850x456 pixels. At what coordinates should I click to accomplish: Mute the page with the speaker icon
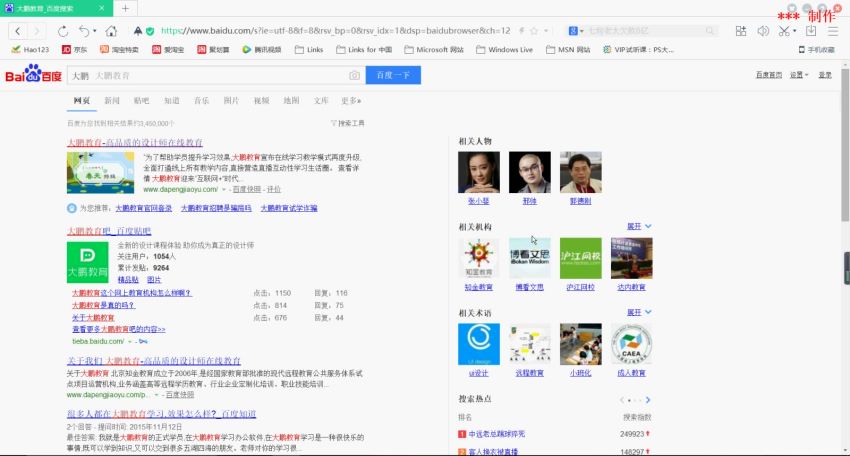point(763,31)
